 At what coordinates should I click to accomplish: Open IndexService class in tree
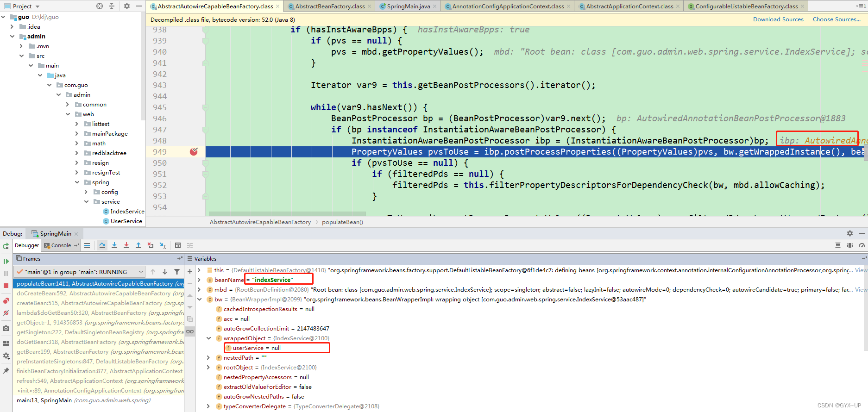pos(127,212)
